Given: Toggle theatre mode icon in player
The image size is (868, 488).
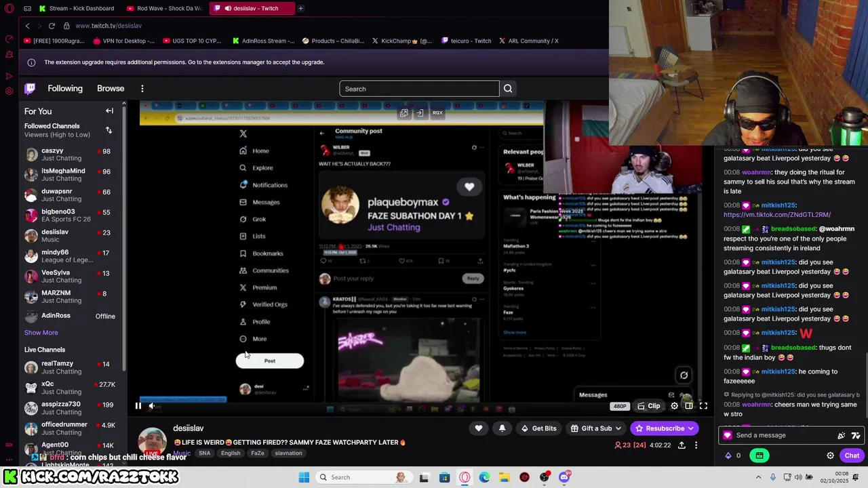Looking at the screenshot, I should point(688,406).
